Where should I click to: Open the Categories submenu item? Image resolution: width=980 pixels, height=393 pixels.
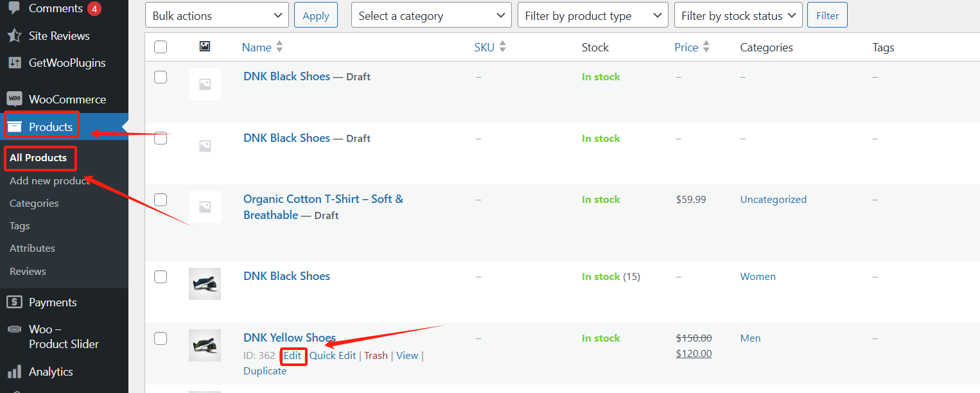click(x=34, y=204)
